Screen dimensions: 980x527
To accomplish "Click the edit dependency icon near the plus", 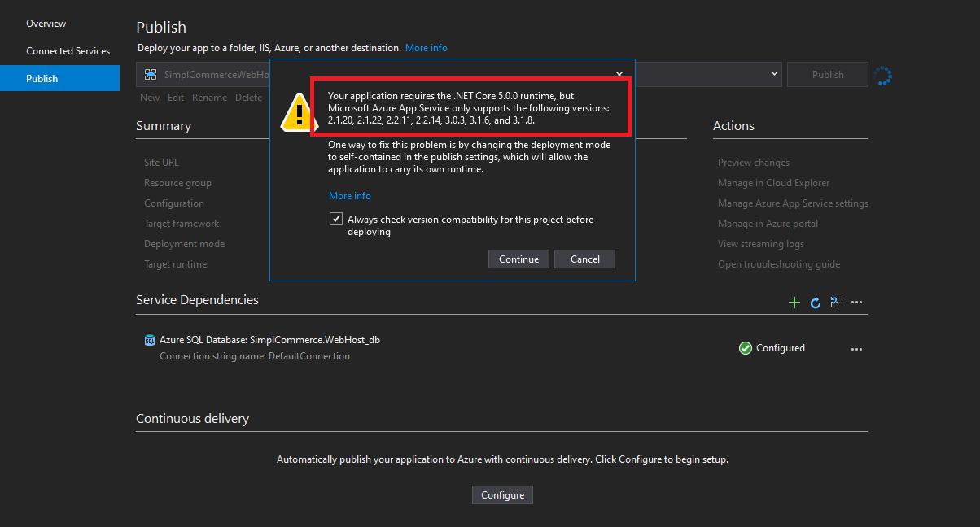I will [836, 302].
